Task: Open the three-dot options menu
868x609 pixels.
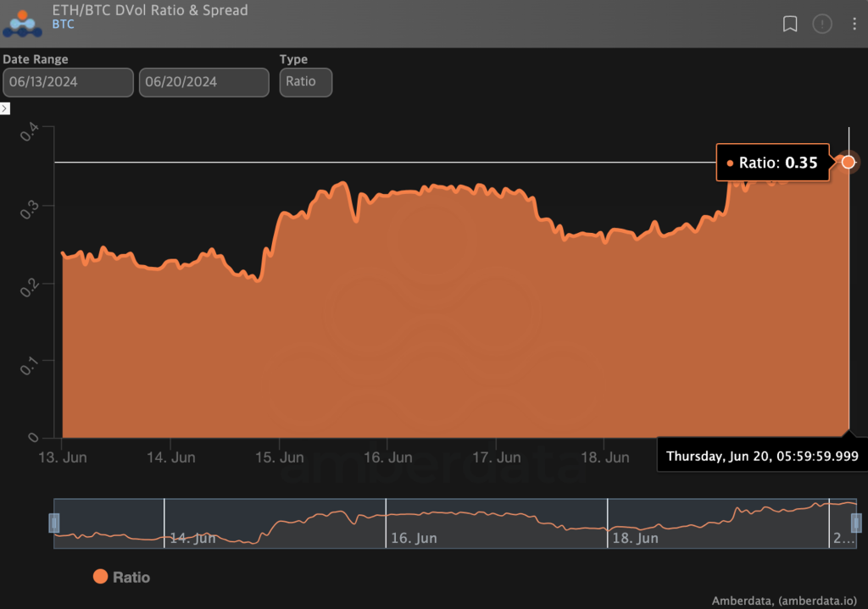Action: [854, 24]
